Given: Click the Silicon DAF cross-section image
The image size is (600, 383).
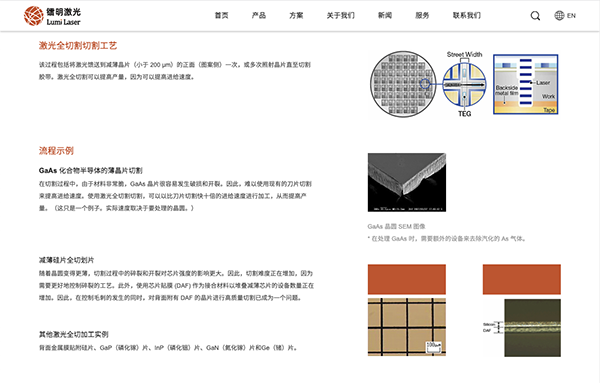Looking at the screenshot, I should (522, 328).
